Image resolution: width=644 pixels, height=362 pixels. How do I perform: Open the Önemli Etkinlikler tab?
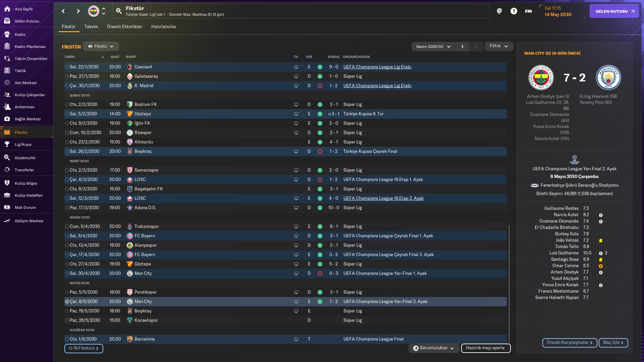(x=124, y=27)
